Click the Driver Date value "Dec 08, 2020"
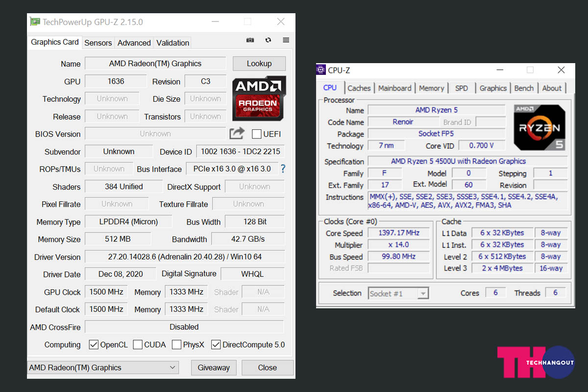 coord(121,274)
